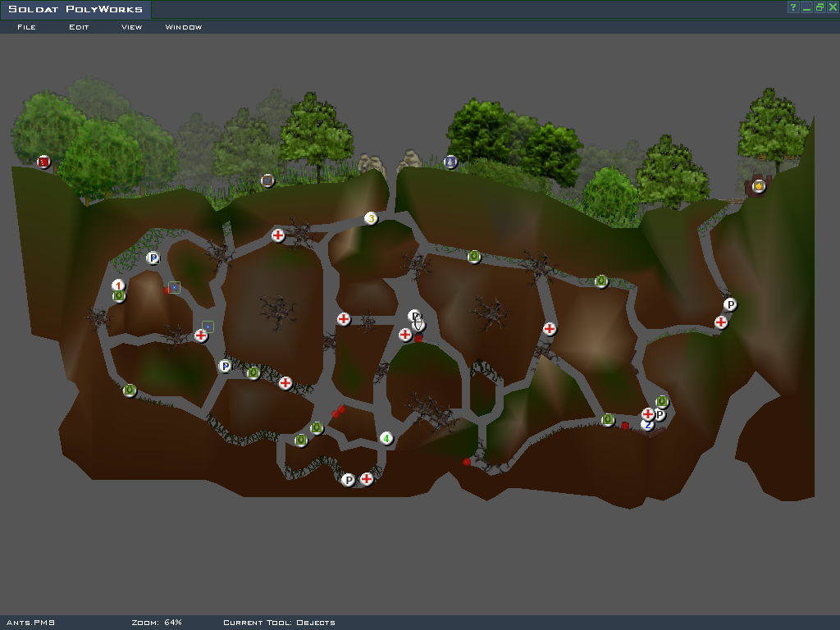Select the grenade kit directly below spawn 1
This screenshot has width=840, height=630.
pos(120,296)
